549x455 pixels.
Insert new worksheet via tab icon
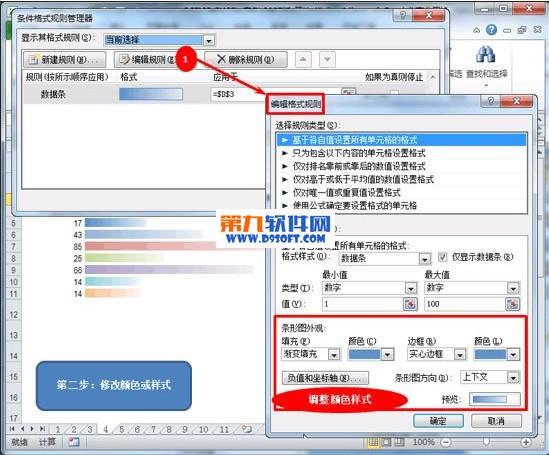(247, 429)
